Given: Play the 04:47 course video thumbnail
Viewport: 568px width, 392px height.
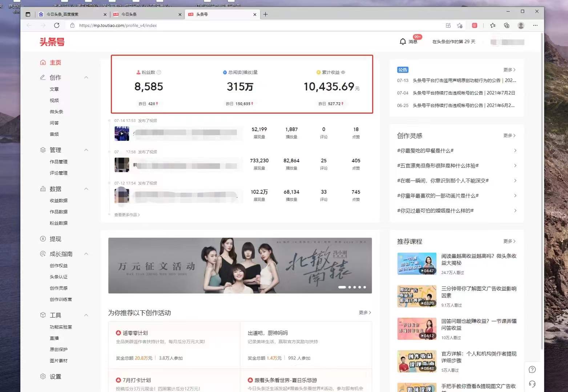Looking at the screenshot, I should click(417, 264).
